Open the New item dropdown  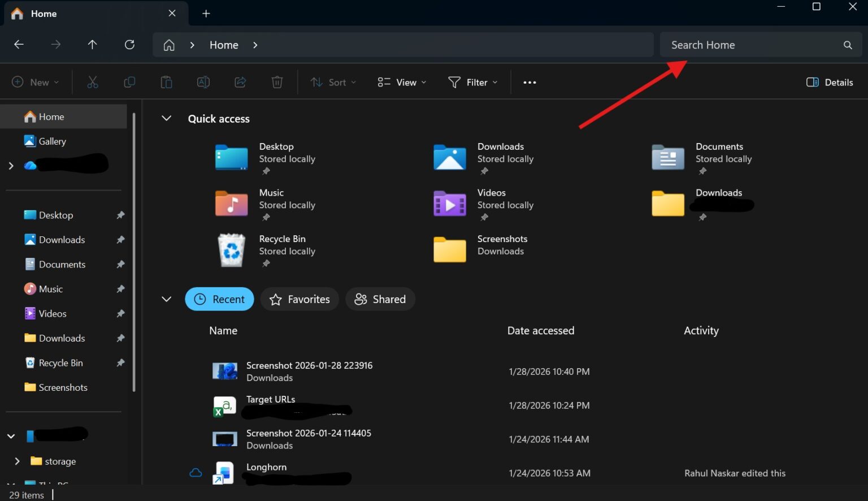coord(36,83)
